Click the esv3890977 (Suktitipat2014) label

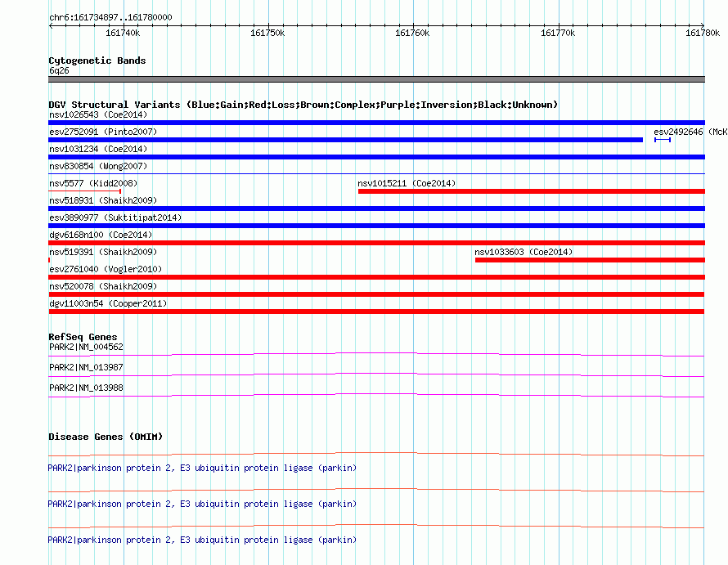(x=115, y=217)
